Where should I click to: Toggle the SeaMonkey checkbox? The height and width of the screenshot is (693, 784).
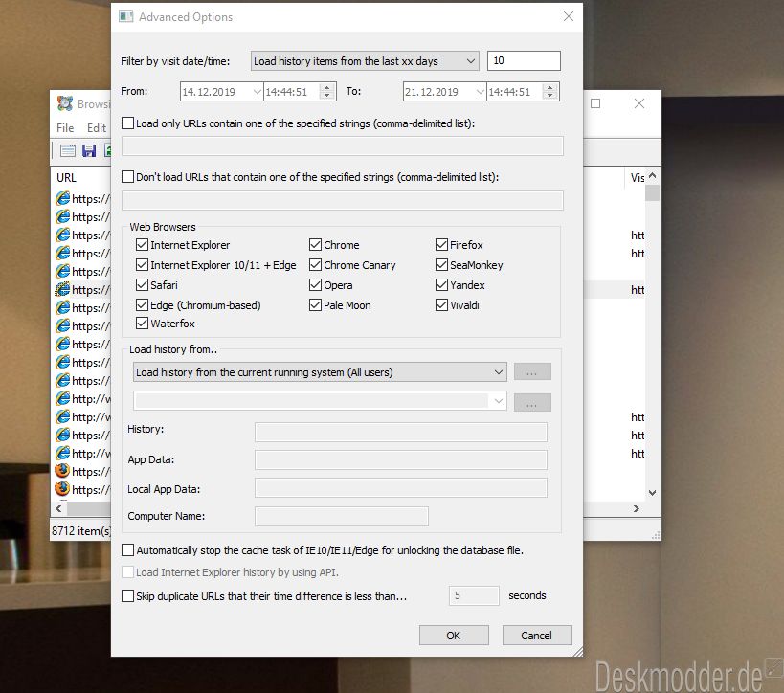pos(441,264)
